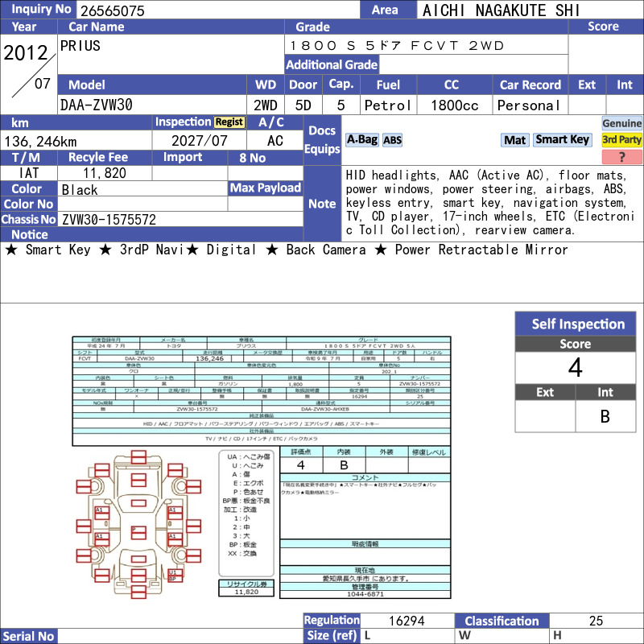Viewport: 644px width, 644px height.
Task: Select the chassis number ZVW30-1575572
Action: click(x=109, y=220)
